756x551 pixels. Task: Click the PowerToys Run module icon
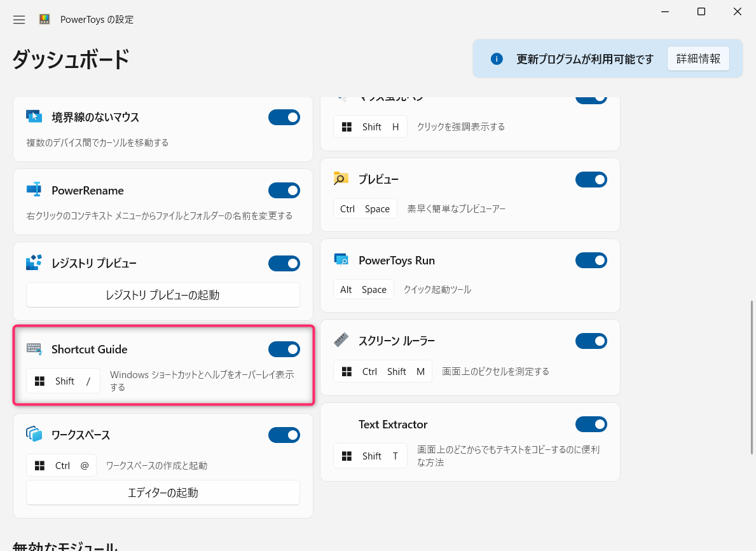click(x=341, y=260)
